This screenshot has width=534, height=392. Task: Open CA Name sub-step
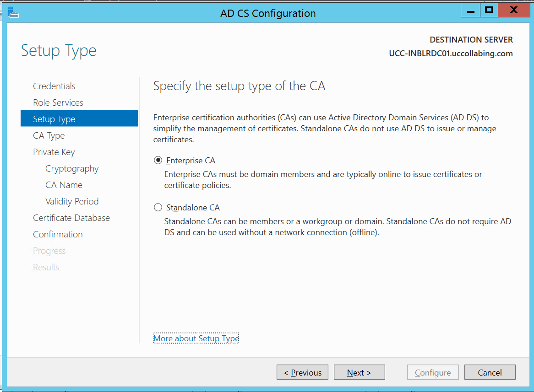tap(64, 185)
